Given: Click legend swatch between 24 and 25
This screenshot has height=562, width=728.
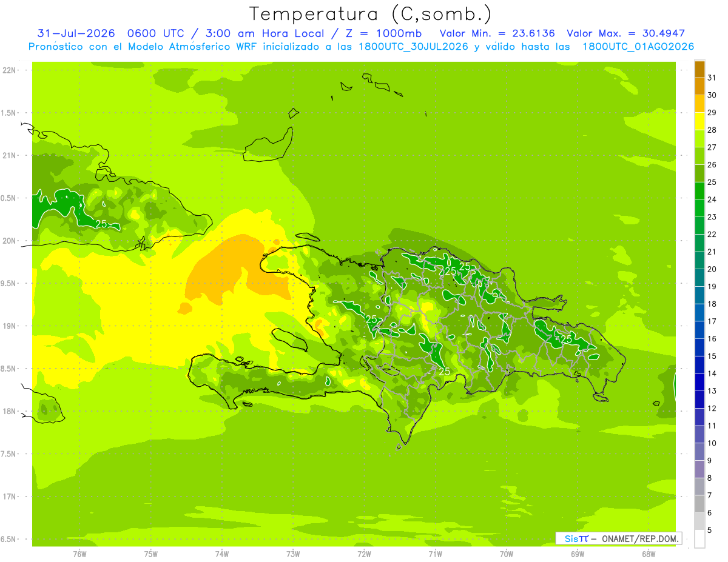Looking at the screenshot, I should tap(699, 191).
